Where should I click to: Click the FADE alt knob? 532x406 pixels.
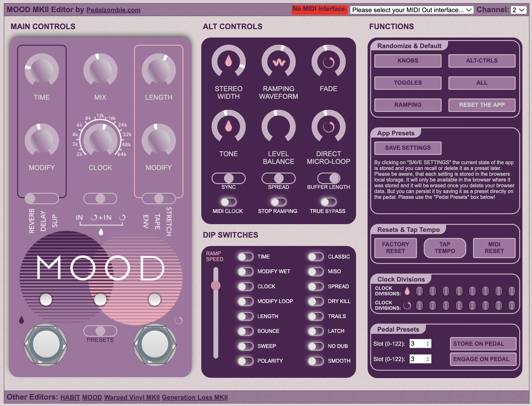coord(328,62)
